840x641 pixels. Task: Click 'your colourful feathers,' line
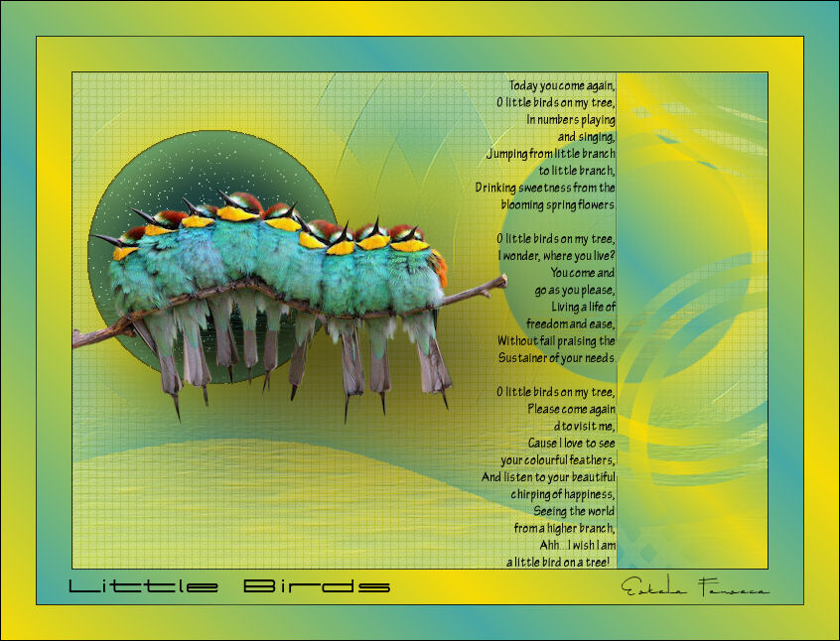[558, 460]
